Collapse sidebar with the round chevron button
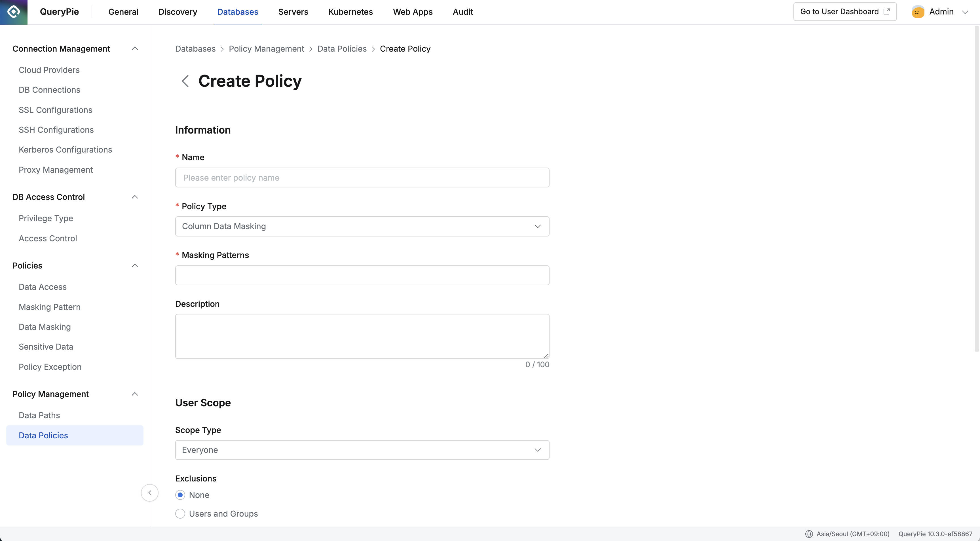This screenshot has height=541, width=980. 149,493
